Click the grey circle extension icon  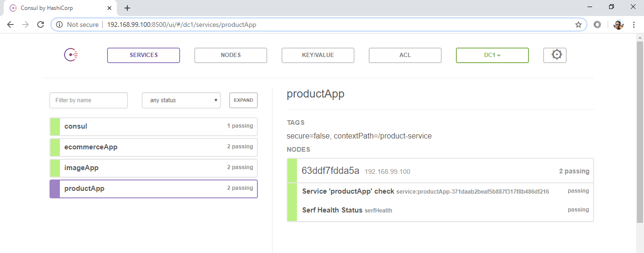point(597,24)
